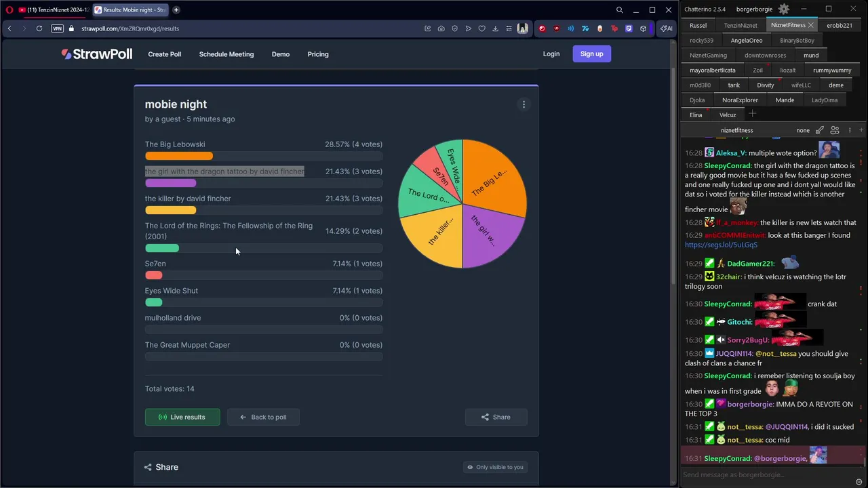Open the Demo nav item
This screenshot has width=868, height=488.
tap(281, 54)
